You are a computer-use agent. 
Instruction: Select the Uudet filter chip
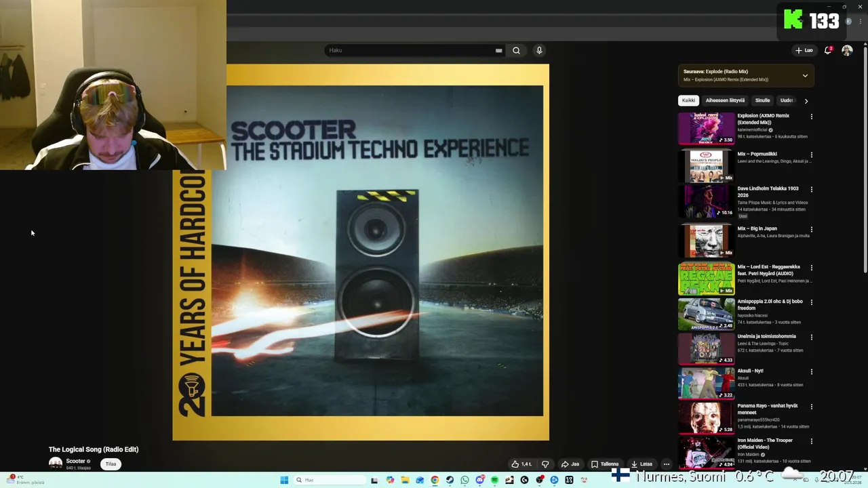click(787, 100)
